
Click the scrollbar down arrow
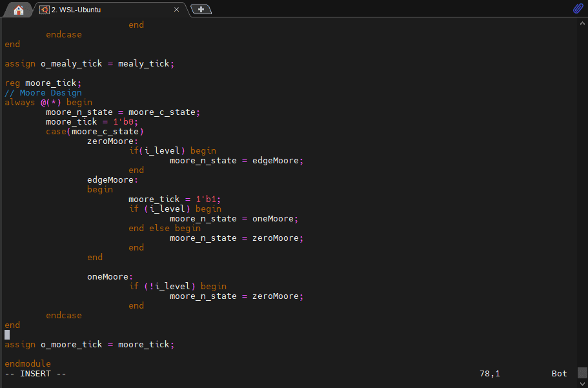tap(582, 383)
